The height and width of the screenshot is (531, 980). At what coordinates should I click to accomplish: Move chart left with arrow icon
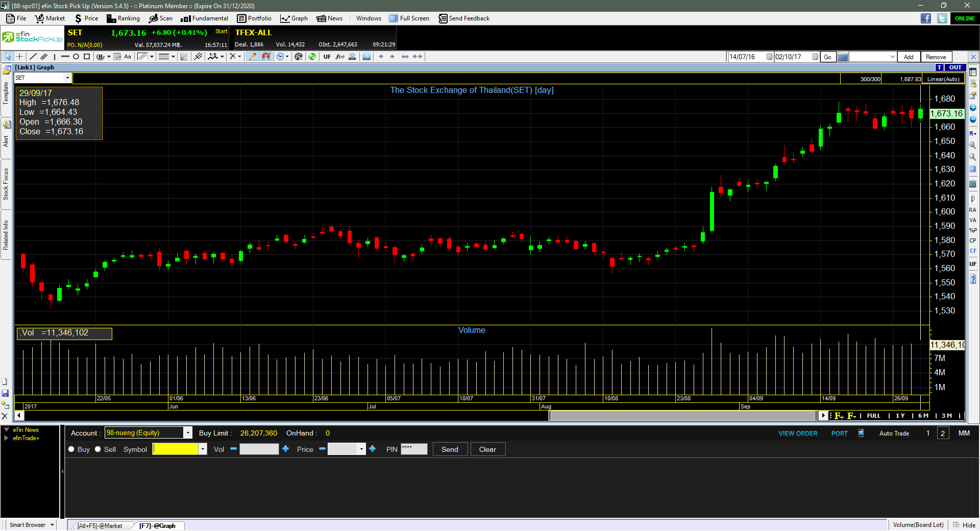pos(381,57)
